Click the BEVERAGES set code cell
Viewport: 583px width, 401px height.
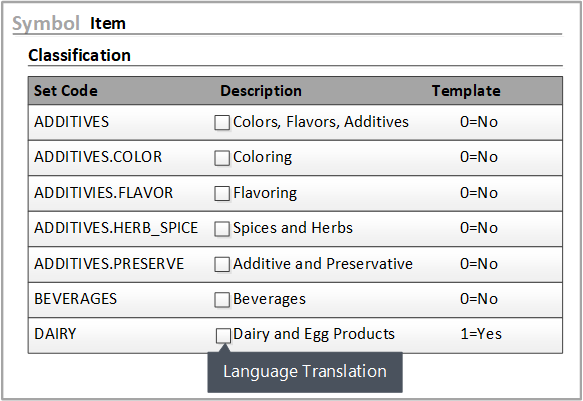(x=75, y=299)
